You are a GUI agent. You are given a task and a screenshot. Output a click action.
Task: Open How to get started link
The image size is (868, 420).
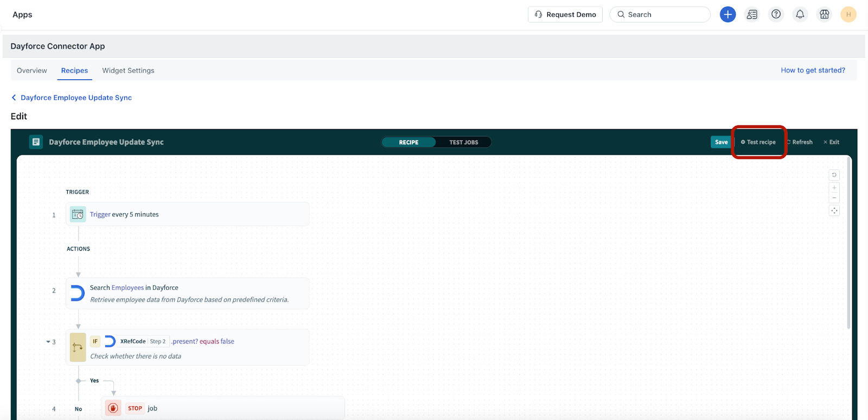coord(813,70)
